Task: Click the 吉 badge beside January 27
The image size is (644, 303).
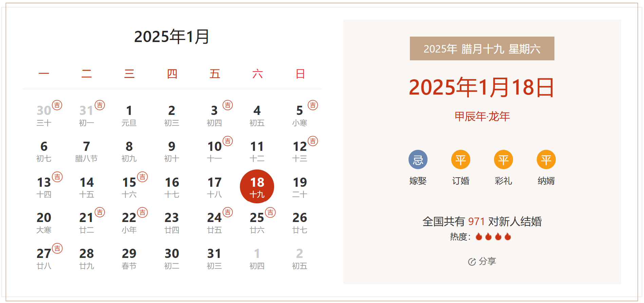Action: (x=57, y=248)
